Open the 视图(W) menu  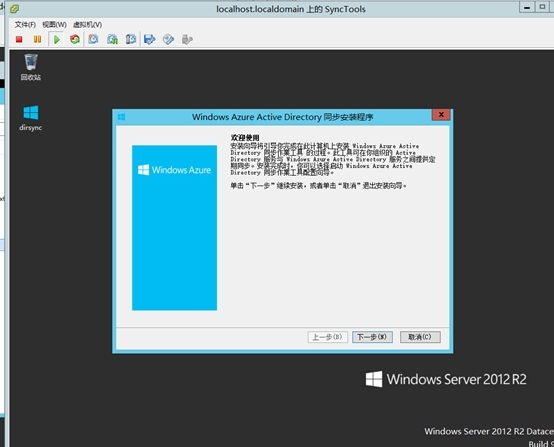pos(54,24)
